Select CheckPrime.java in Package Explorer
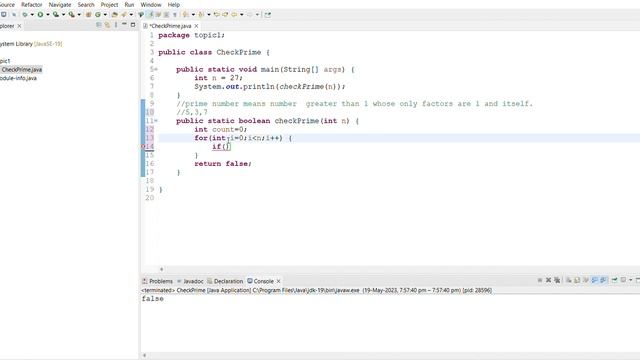The height and width of the screenshot is (360, 640). (22, 70)
